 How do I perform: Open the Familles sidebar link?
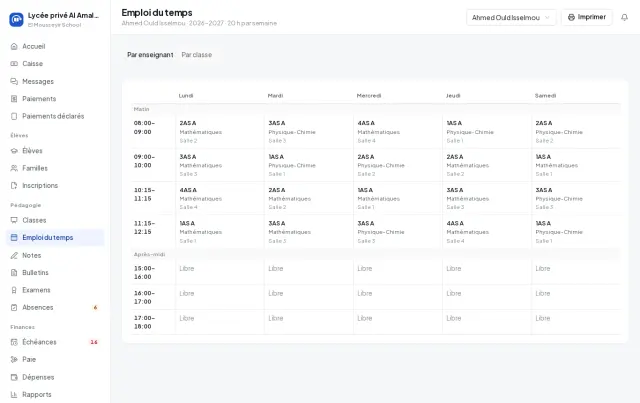click(55, 168)
